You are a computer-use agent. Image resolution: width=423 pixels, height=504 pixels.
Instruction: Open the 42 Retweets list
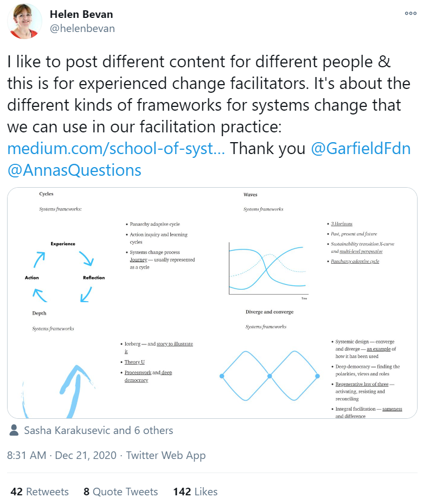[40, 492]
